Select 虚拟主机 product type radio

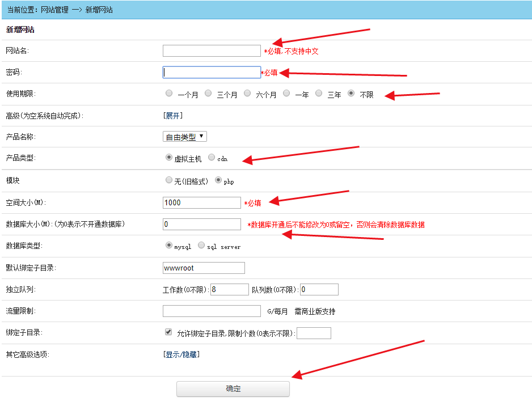point(169,158)
